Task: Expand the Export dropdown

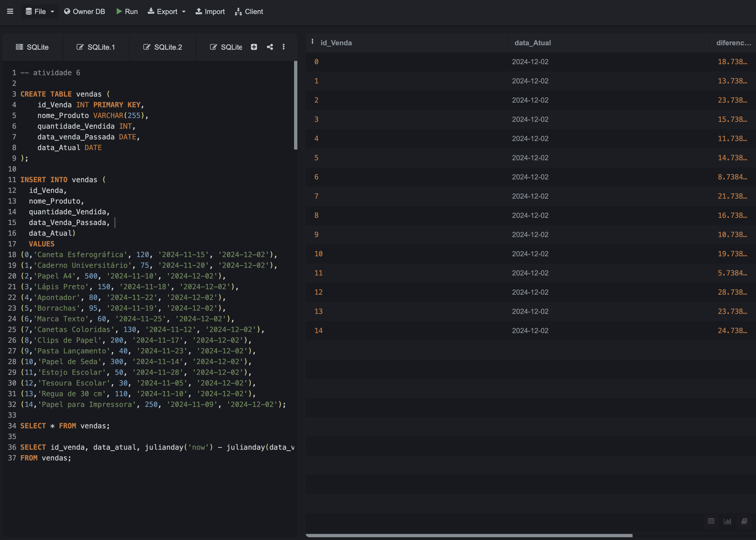Action: (x=166, y=12)
